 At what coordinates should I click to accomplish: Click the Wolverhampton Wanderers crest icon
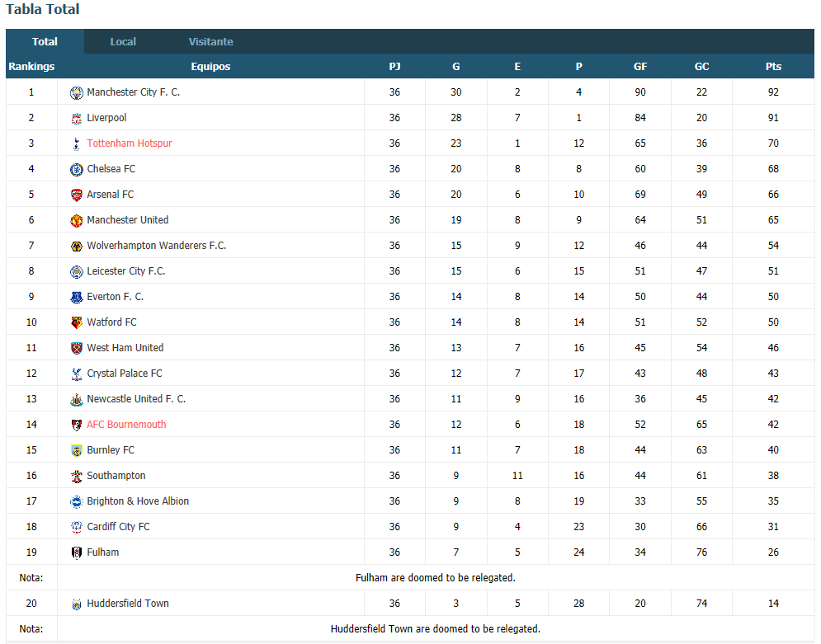click(77, 247)
